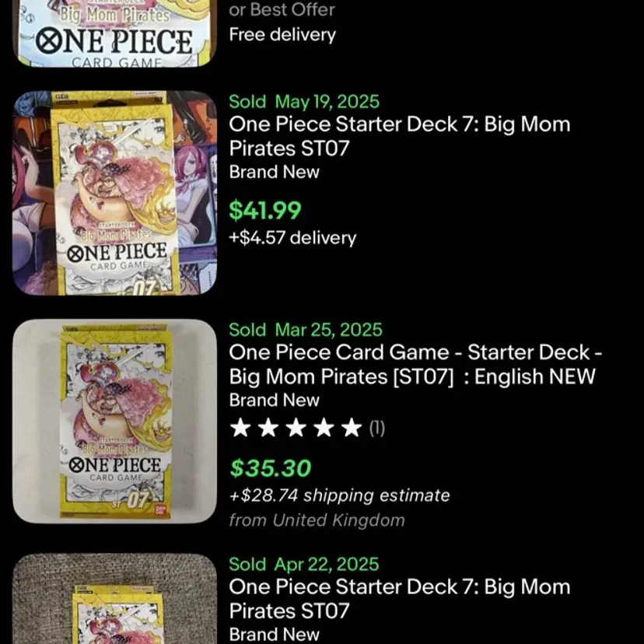Click the "+$4.57 delivery" text
644x644 pixels.
click(x=292, y=237)
